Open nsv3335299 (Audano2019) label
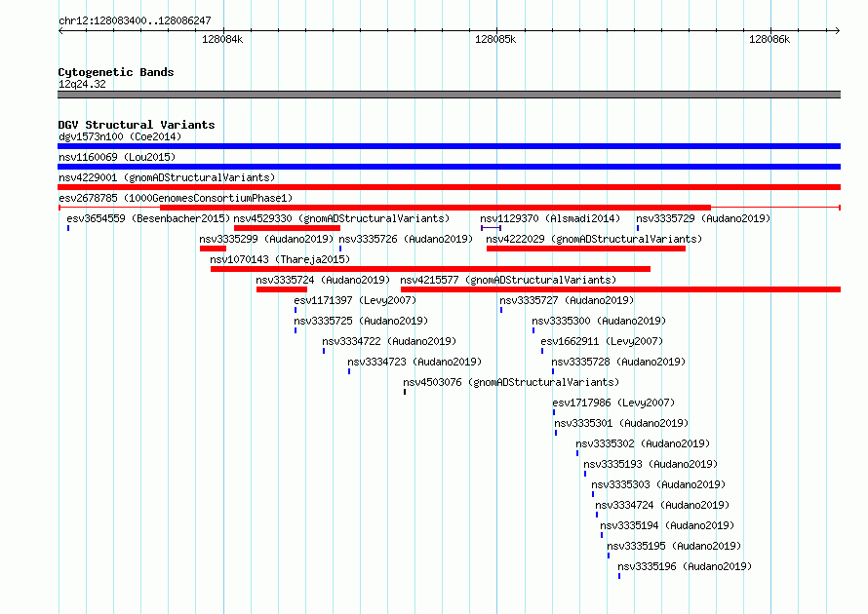Viewport: 868px width, 614px height. (x=266, y=239)
